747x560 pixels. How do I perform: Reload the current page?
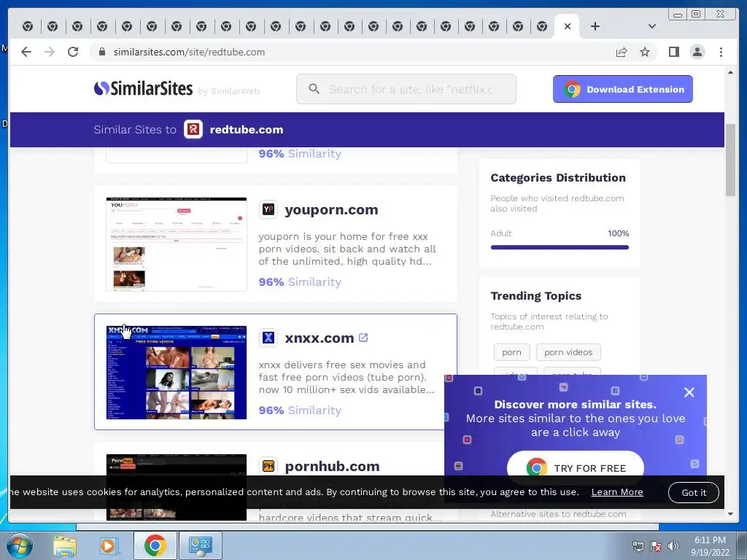click(x=73, y=52)
